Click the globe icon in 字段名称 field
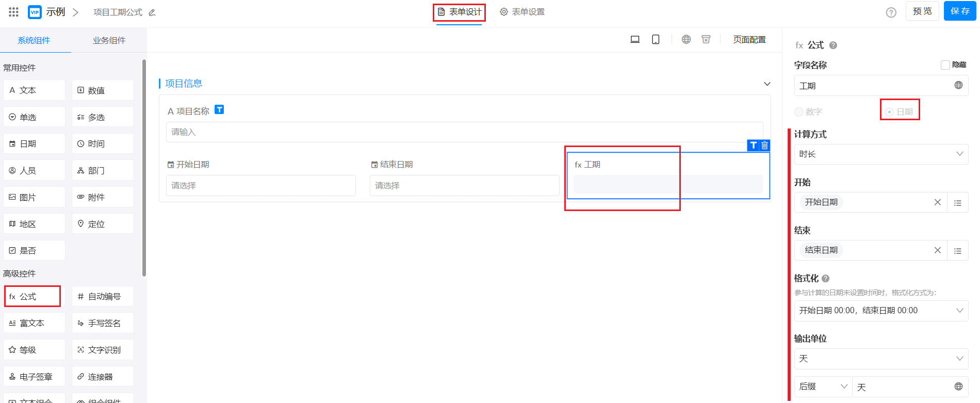Viewport: 980px width, 403px height. (958, 86)
